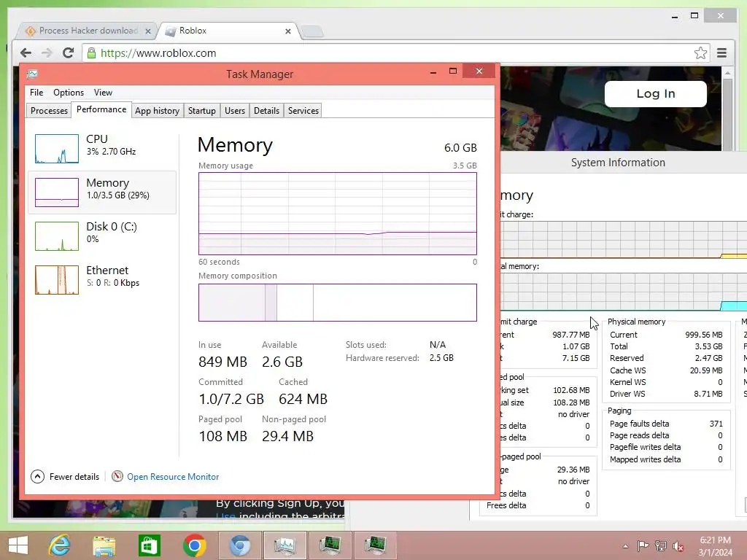This screenshot has height=560, width=747.
Task: Click Chrome back arrow
Action: pyautogui.click(x=26, y=52)
